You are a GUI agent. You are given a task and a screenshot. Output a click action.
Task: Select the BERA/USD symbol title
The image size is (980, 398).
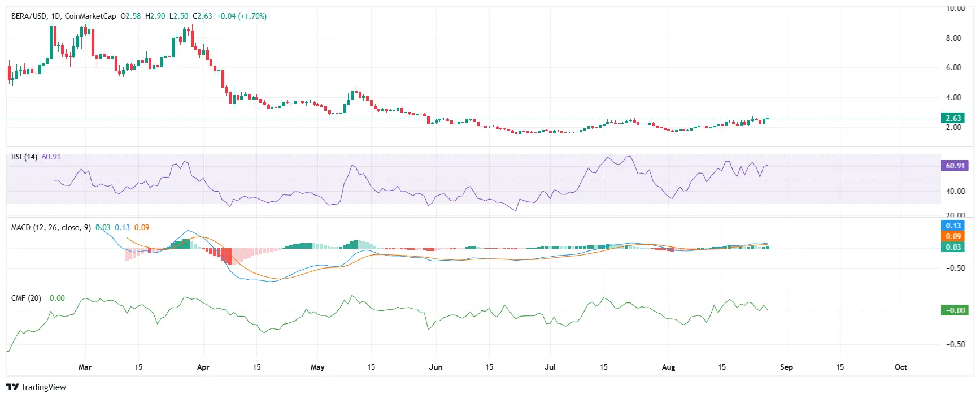click(29, 16)
